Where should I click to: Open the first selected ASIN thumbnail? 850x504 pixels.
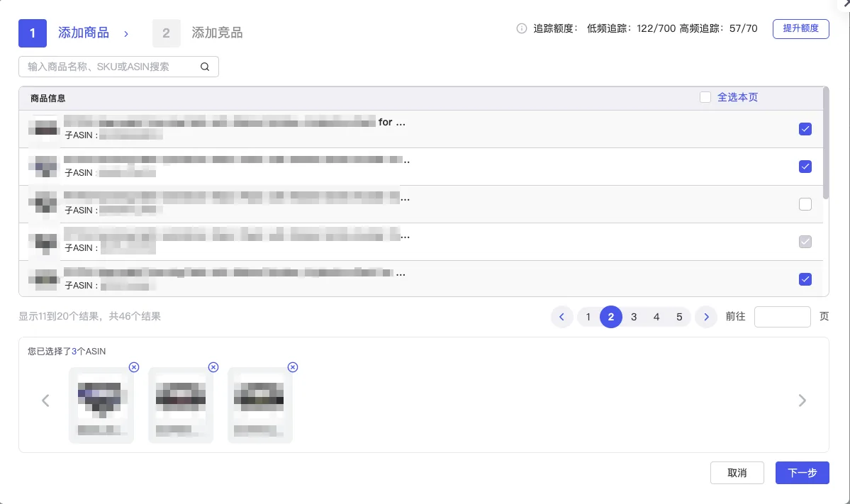101,405
